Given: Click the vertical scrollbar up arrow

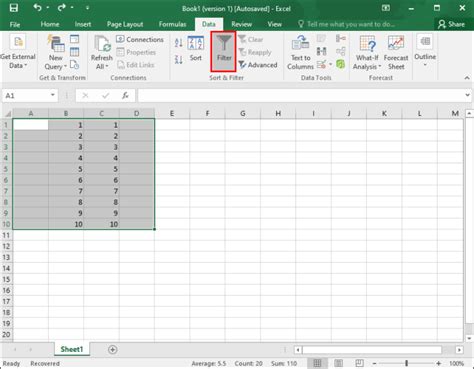Looking at the screenshot, I should [469, 114].
